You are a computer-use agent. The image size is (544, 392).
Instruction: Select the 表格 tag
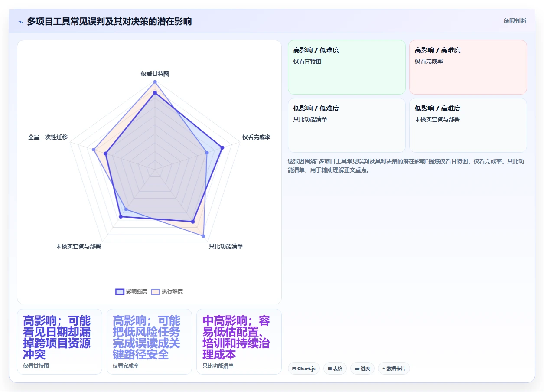pyautogui.click(x=335, y=369)
